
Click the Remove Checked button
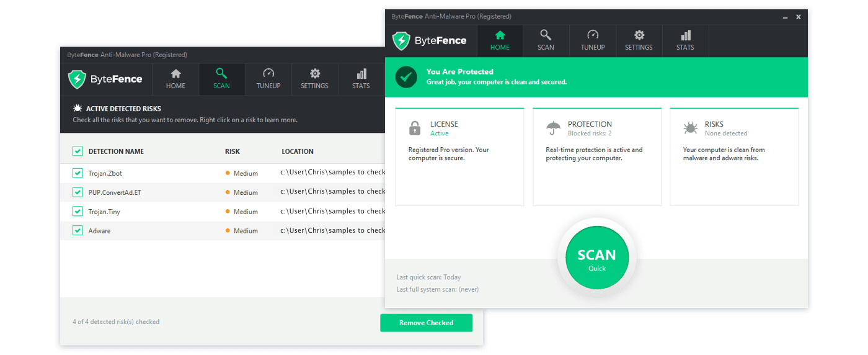pos(426,323)
